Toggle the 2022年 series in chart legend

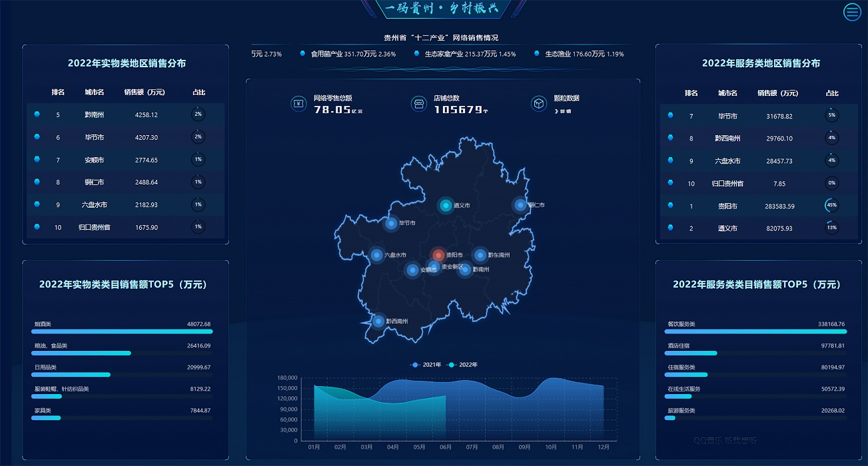(463, 365)
